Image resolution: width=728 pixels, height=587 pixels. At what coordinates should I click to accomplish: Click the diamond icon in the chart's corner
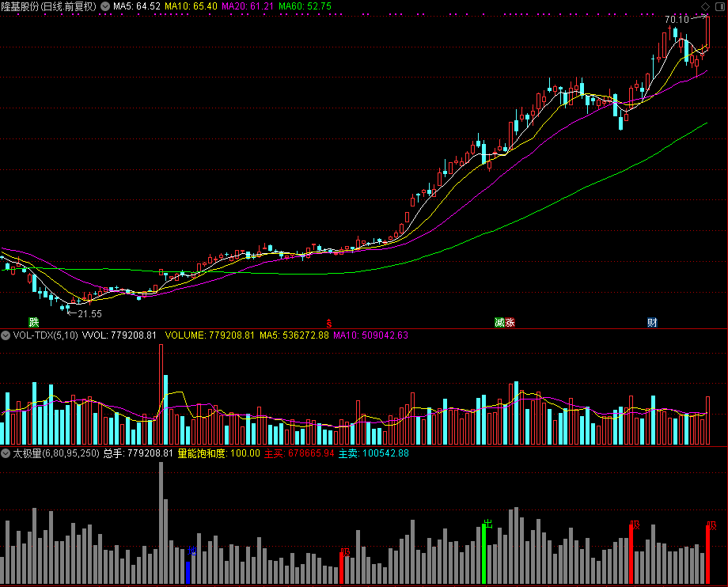(705, 6)
